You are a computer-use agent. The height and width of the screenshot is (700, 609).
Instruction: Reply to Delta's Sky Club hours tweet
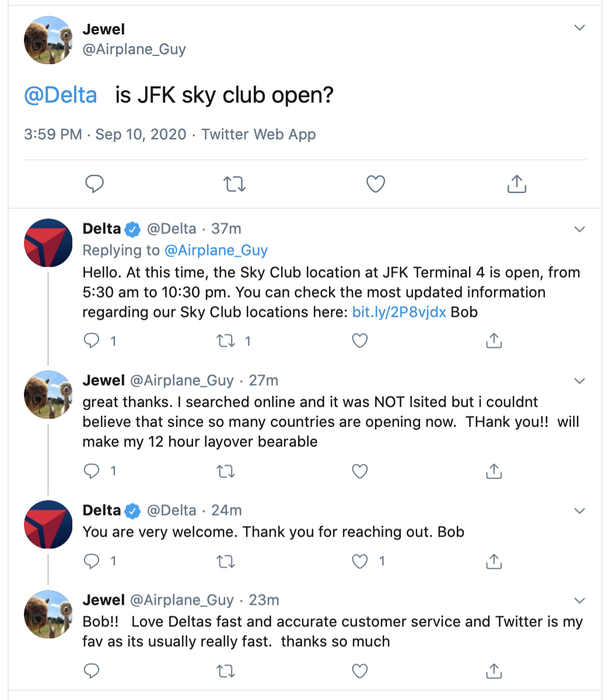(92, 341)
